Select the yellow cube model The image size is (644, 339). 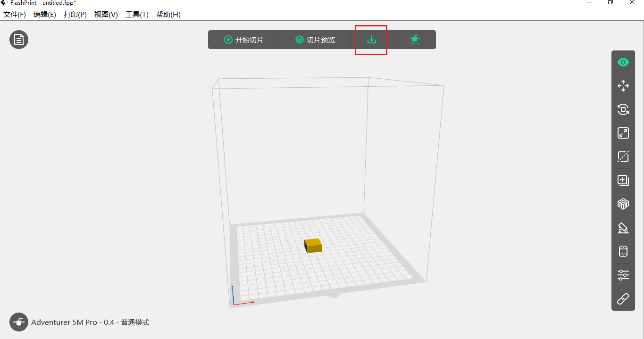[313, 245]
